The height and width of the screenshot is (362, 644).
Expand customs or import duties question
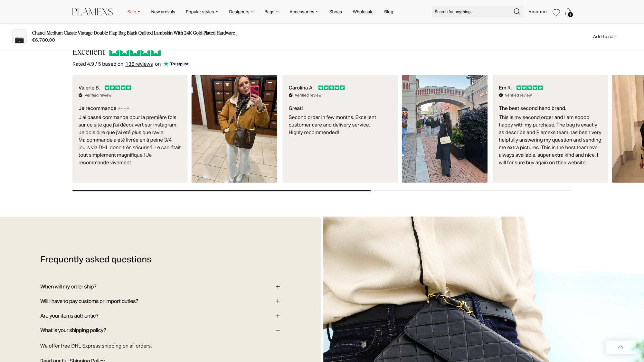(x=160, y=301)
